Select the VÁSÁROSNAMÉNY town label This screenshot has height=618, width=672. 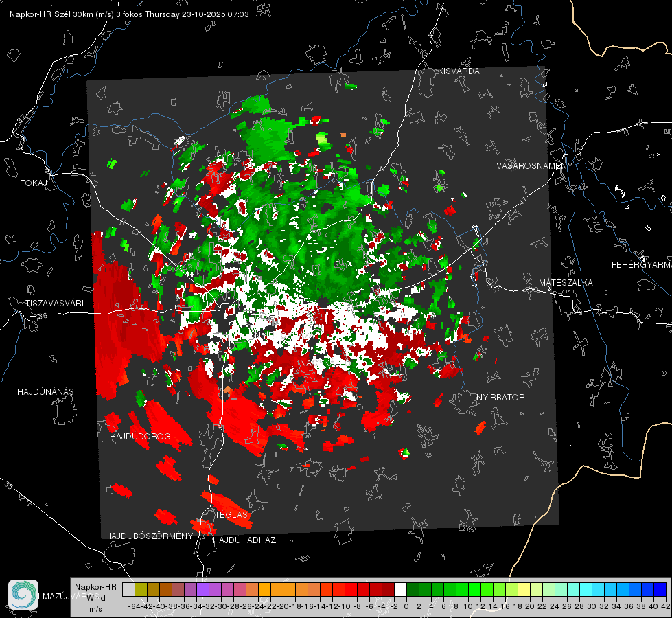(535, 165)
